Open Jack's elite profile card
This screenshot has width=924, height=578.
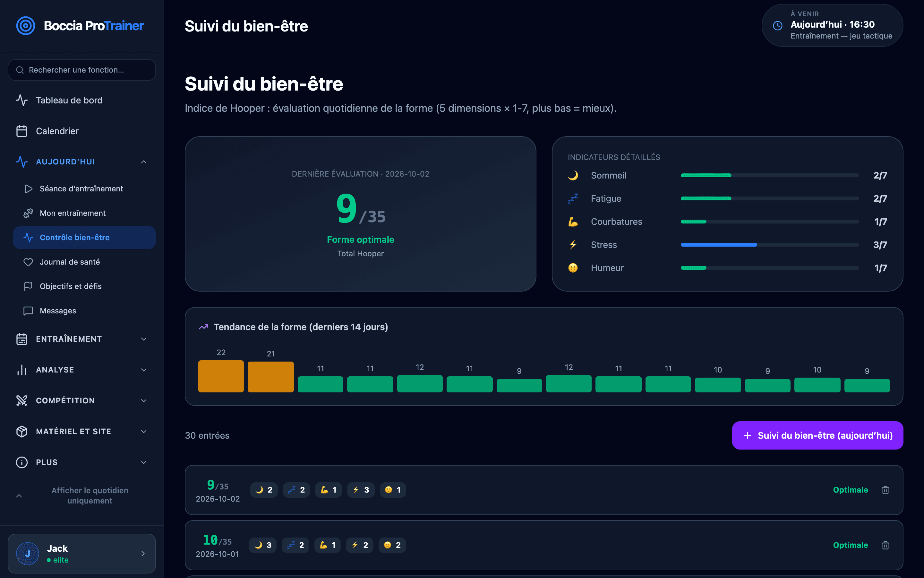pyautogui.click(x=82, y=554)
